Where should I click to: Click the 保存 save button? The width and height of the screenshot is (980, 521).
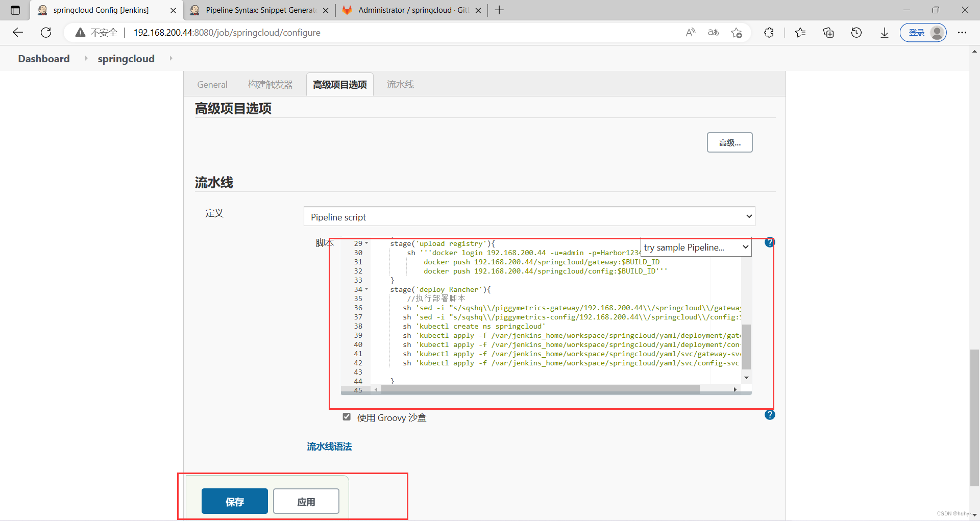(x=235, y=501)
